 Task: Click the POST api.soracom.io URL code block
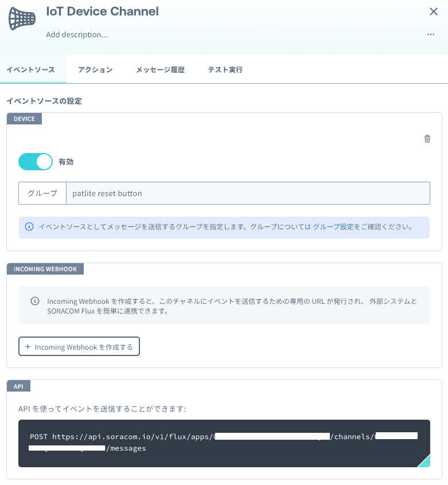tap(224, 443)
